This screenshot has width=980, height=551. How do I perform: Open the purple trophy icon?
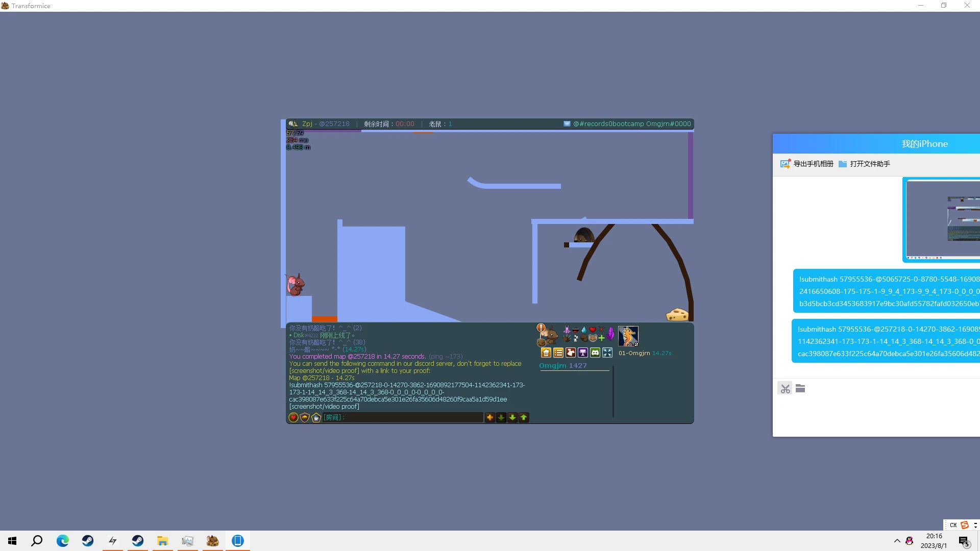pyautogui.click(x=583, y=353)
